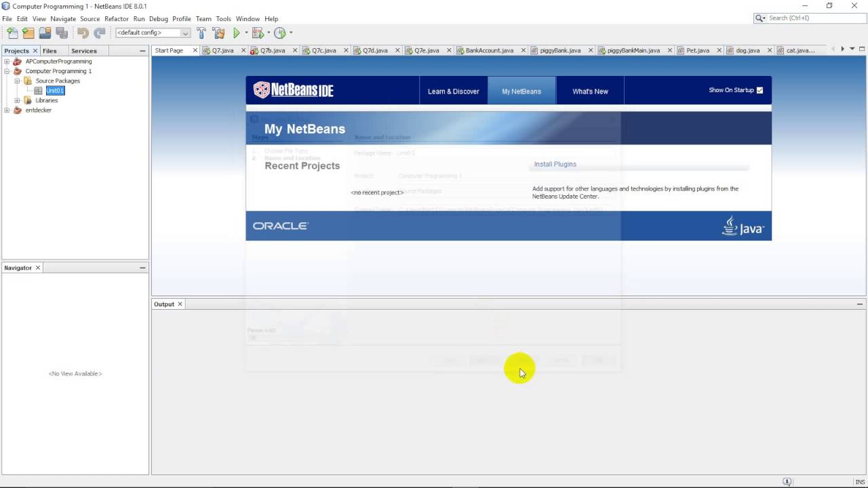This screenshot has height=488, width=868.
Task: Open the Debug menu
Action: tap(158, 19)
